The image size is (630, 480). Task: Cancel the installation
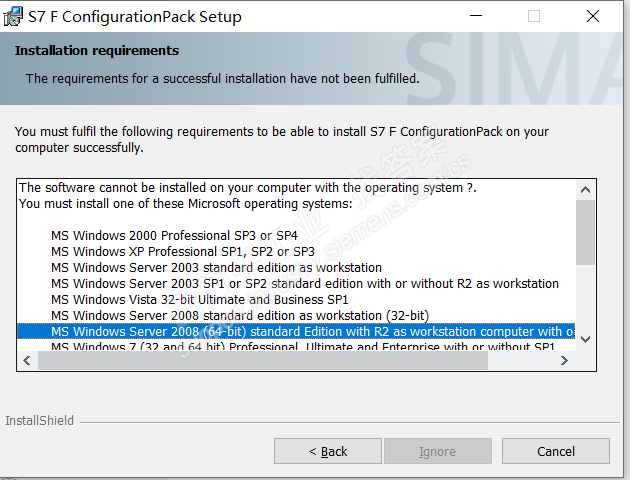tap(555, 451)
